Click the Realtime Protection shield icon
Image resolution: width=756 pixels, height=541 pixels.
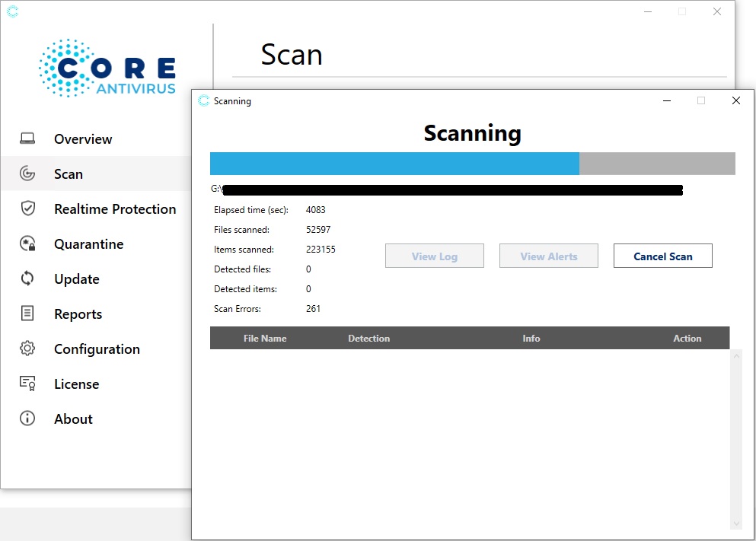tap(27, 208)
